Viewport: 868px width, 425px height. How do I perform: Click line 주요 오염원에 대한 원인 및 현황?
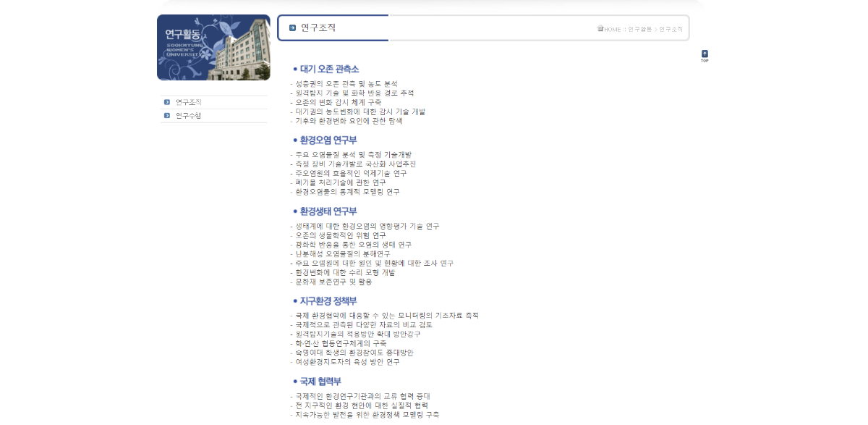pos(374,264)
